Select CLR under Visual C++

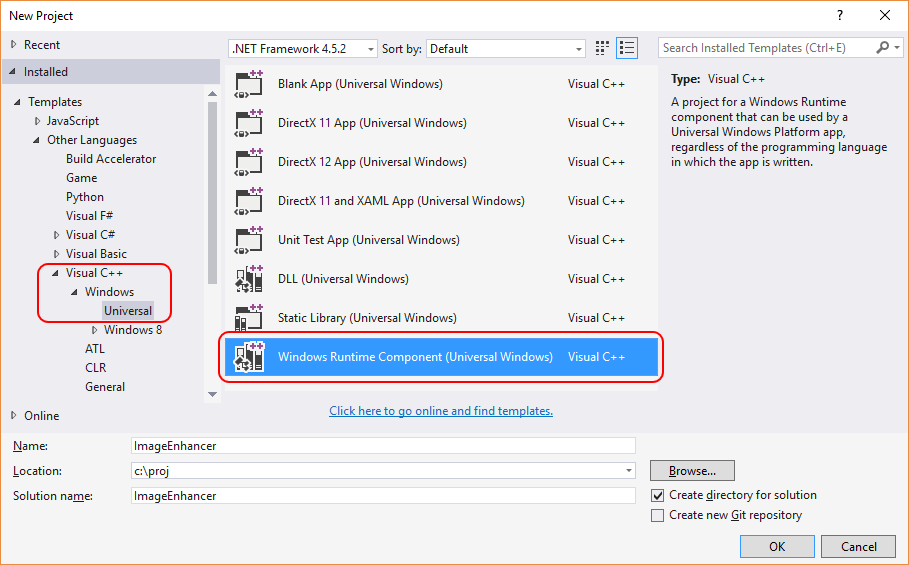click(96, 368)
